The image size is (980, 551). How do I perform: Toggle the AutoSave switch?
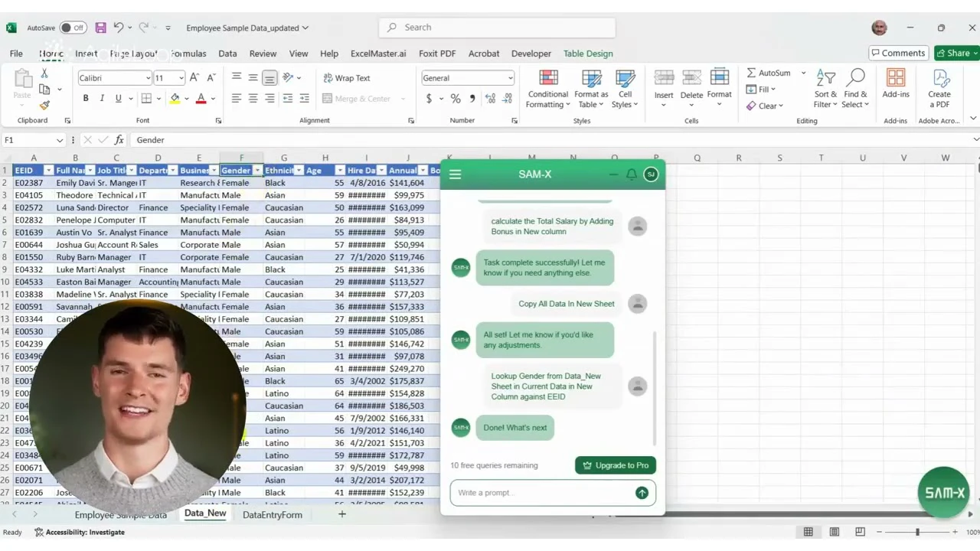click(x=73, y=28)
